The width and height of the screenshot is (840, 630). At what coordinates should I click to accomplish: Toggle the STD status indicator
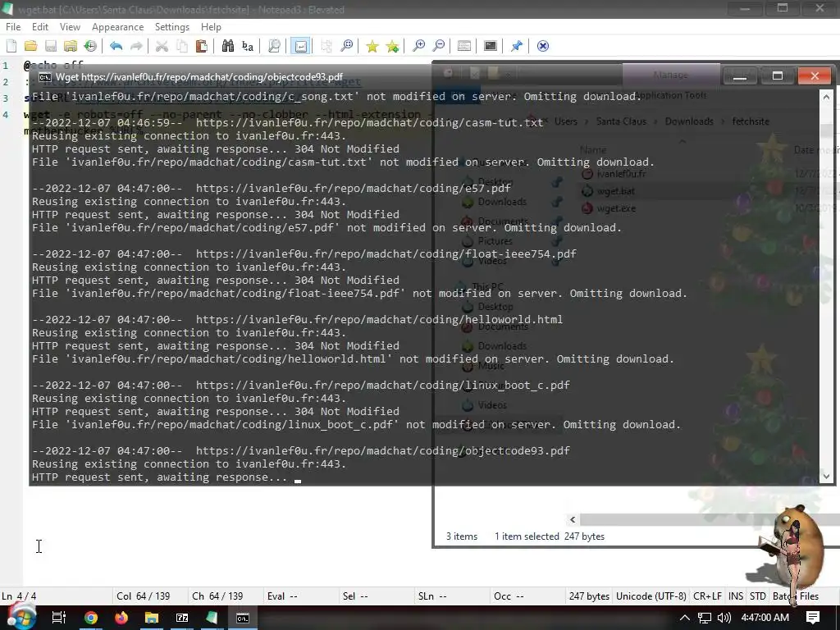coord(757,596)
